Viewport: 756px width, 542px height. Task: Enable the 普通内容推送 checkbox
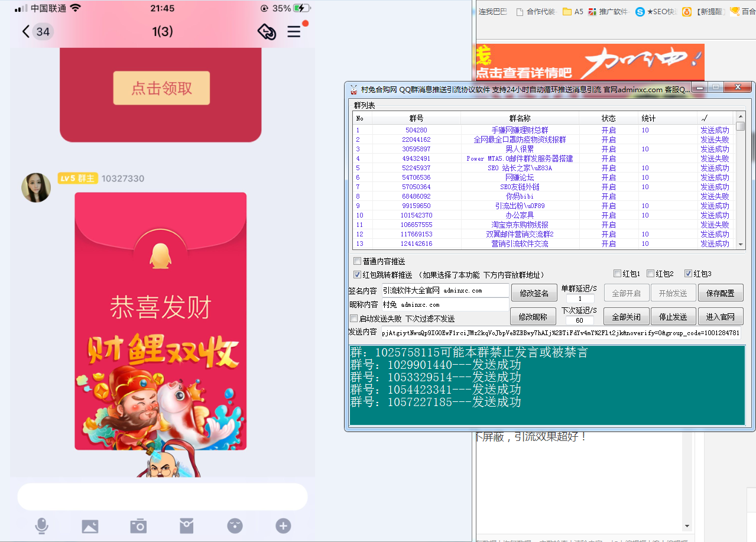coord(358,261)
